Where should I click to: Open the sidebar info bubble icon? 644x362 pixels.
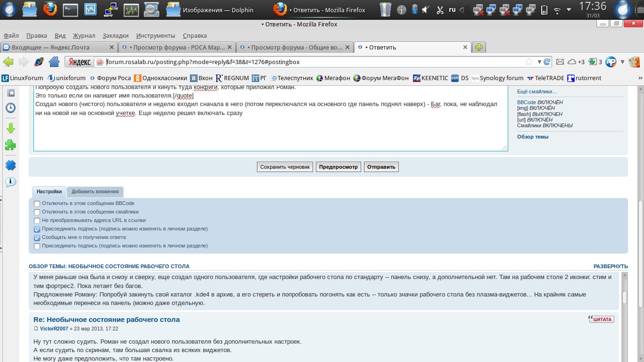tap(10, 182)
